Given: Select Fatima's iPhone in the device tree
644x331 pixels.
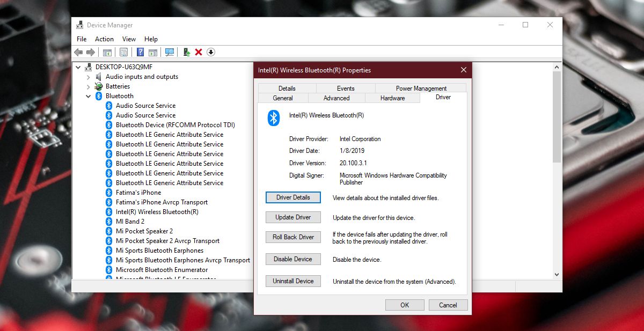Looking at the screenshot, I should point(138,192).
